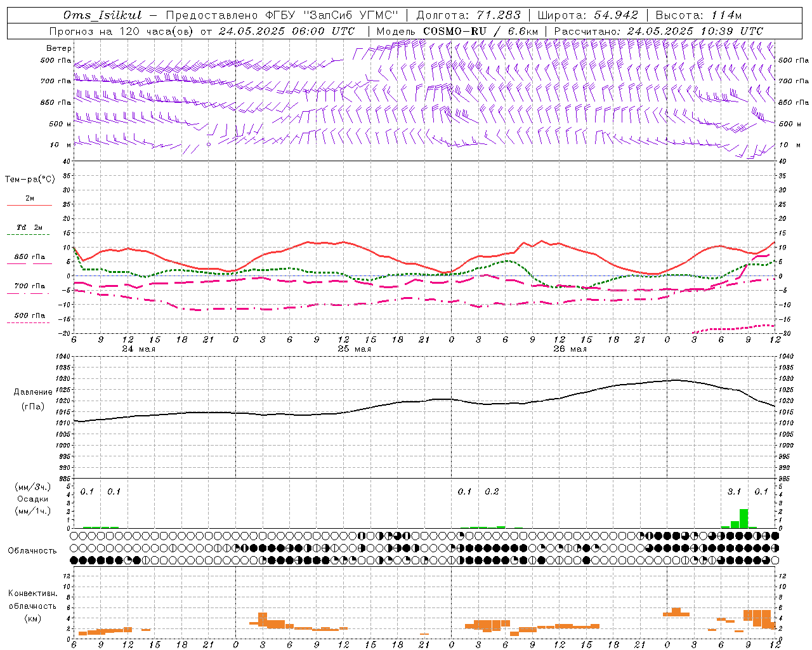Click the '26 мая' date label
The width and height of the screenshot is (812, 650).
pos(570,349)
